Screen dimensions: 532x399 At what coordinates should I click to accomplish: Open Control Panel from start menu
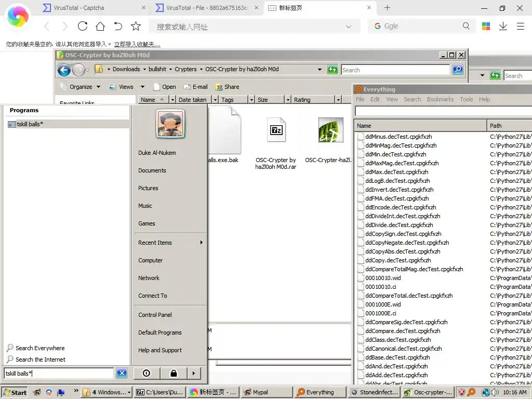[155, 315]
